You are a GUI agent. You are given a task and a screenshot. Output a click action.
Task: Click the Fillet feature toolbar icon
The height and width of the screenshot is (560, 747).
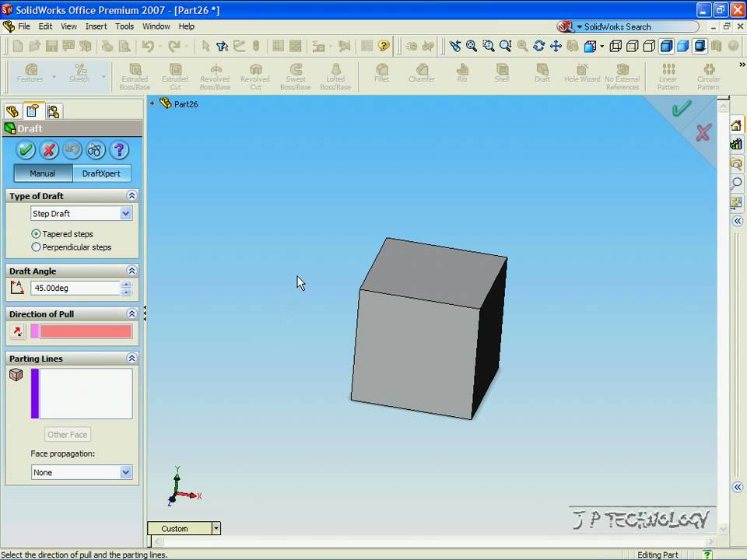[x=381, y=73]
